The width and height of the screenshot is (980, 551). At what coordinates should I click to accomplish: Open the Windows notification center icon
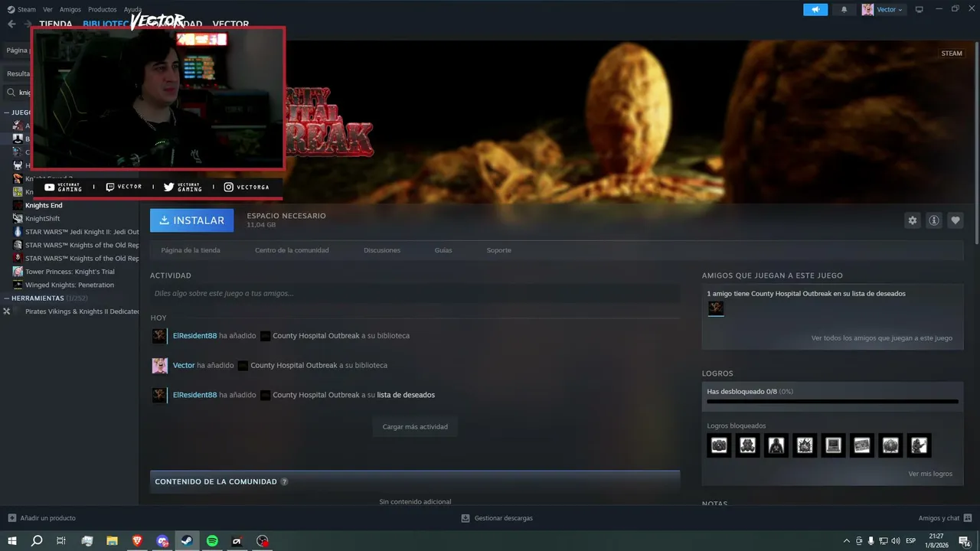[x=964, y=541]
